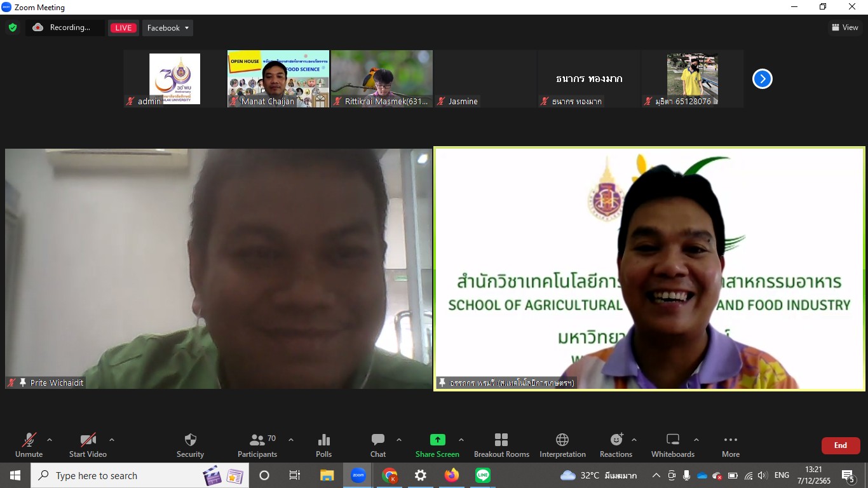Expand video options arrow beside Start Video
The image size is (868, 488).
click(112, 440)
